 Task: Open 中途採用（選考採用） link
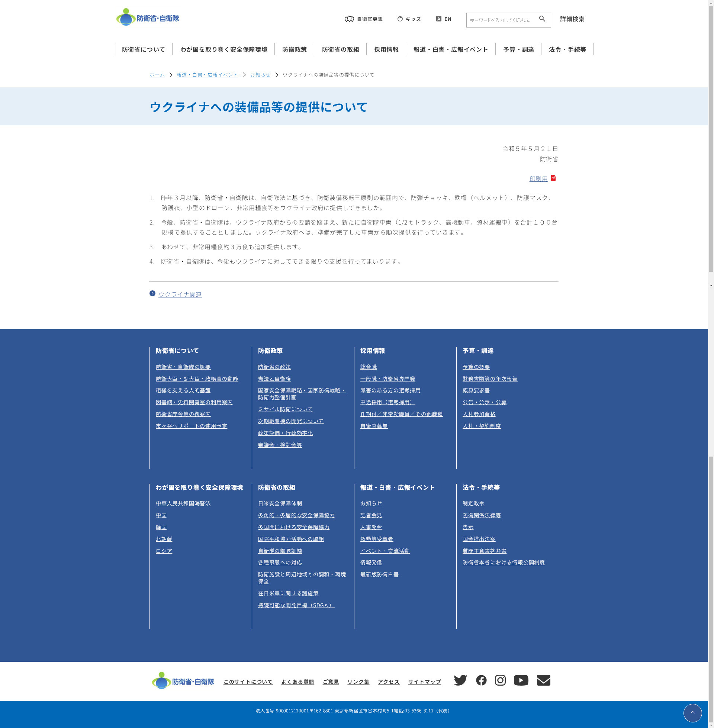pos(387,402)
